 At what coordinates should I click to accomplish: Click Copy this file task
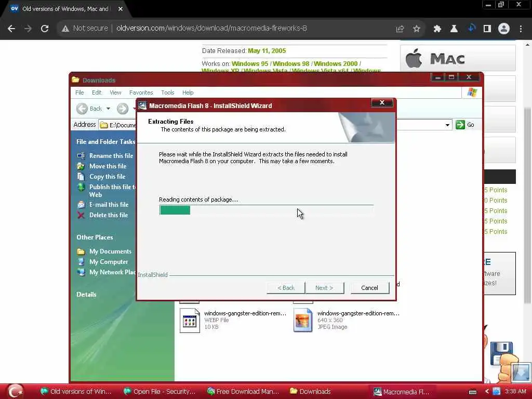[107, 177]
